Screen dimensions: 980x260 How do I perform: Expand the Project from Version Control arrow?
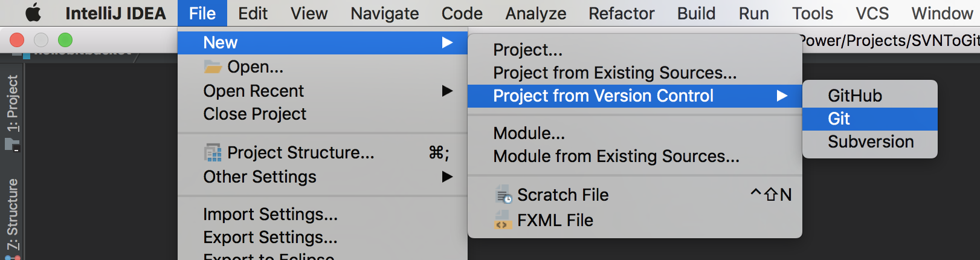coord(782,96)
